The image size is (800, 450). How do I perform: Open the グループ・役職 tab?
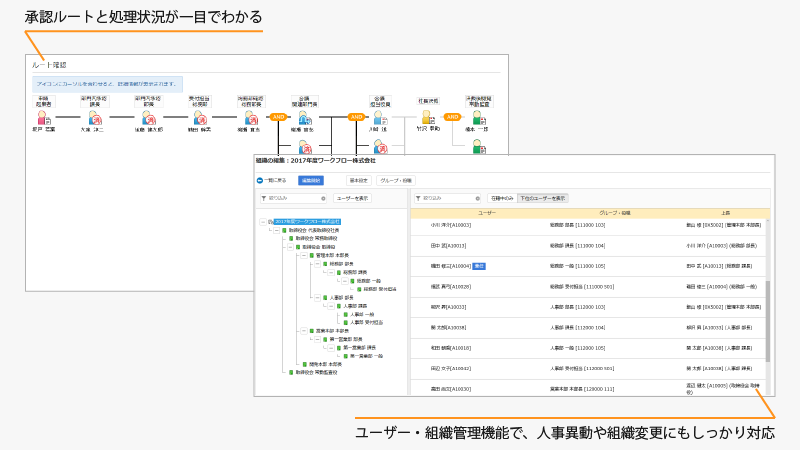click(397, 180)
